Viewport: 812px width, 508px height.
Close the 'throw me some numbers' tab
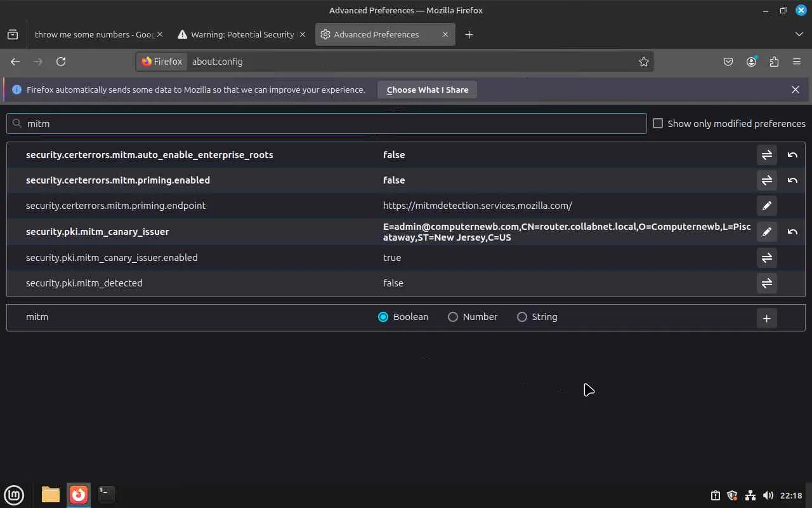(x=159, y=34)
